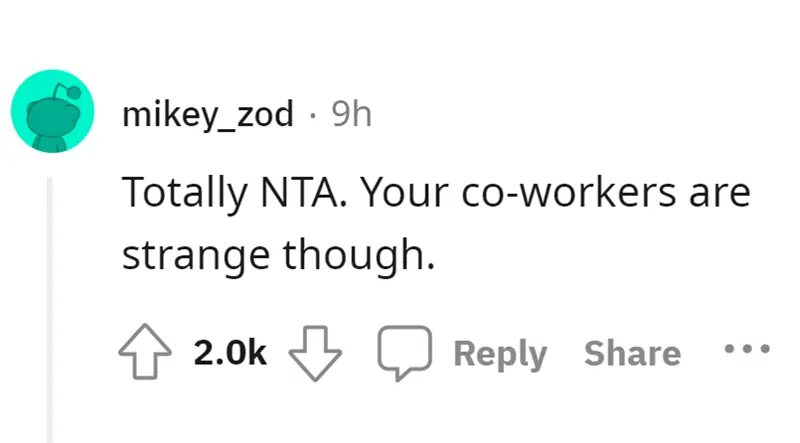Click the text 'strange though.'
Image resolution: width=800 pixels, height=443 pixels.
pyautogui.click(x=279, y=255)
